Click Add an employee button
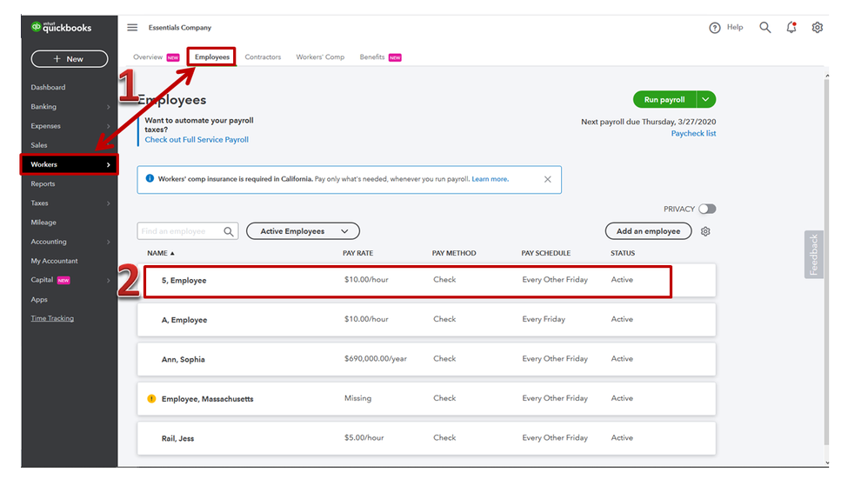This screenshot has width=868, height=499. (x=648, y=231)
